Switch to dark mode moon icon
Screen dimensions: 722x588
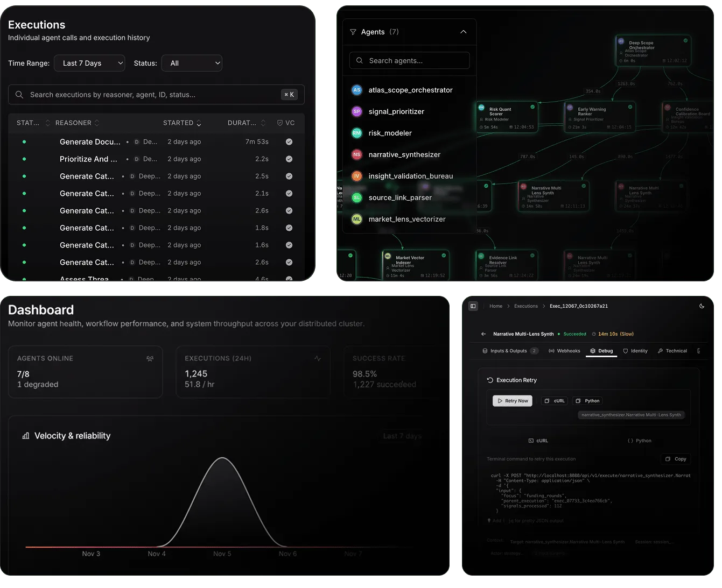(x=702, y=306)
